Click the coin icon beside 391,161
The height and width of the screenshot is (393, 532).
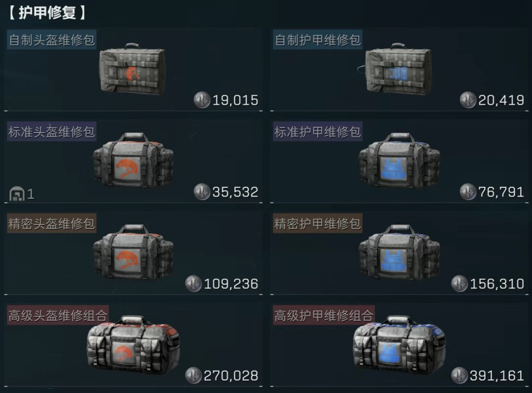point(460,376)
